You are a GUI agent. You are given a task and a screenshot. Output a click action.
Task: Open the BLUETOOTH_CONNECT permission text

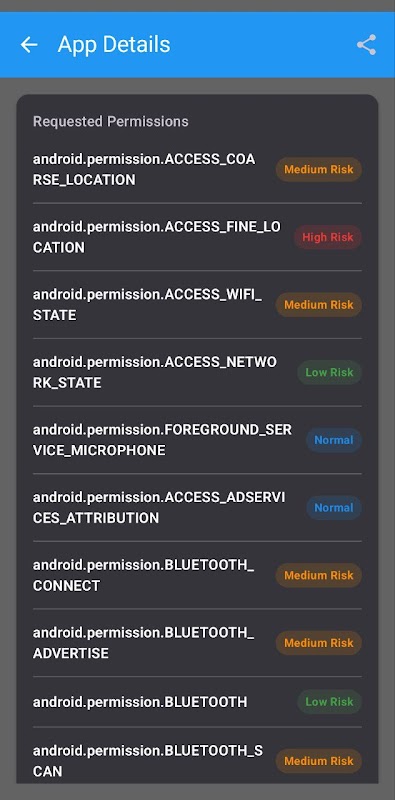[x=143, y=576]
